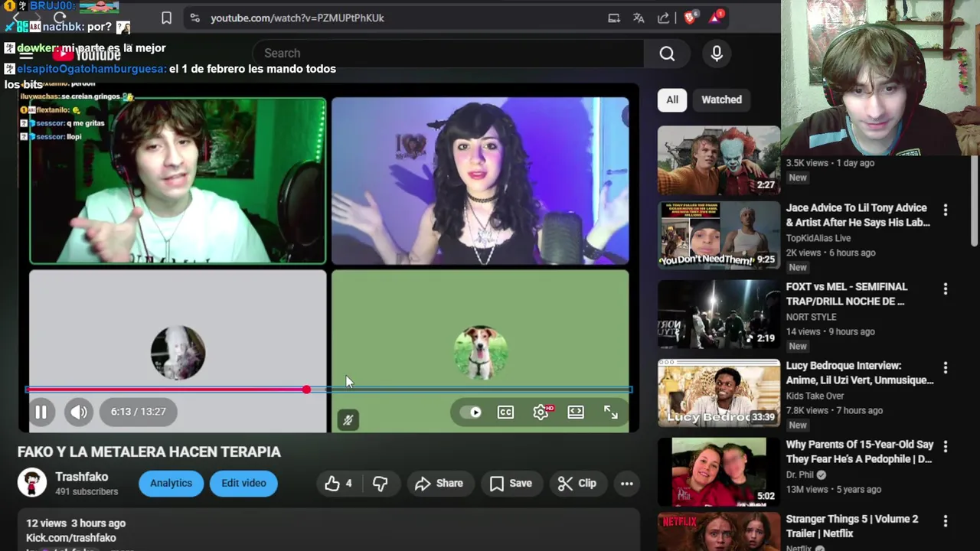Click Kick.com/trashfako in the description

coord(71,538)
